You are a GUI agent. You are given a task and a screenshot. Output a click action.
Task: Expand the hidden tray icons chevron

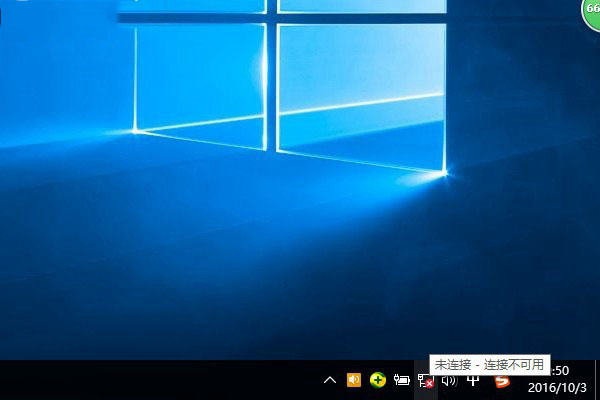[x=330, y=380]
